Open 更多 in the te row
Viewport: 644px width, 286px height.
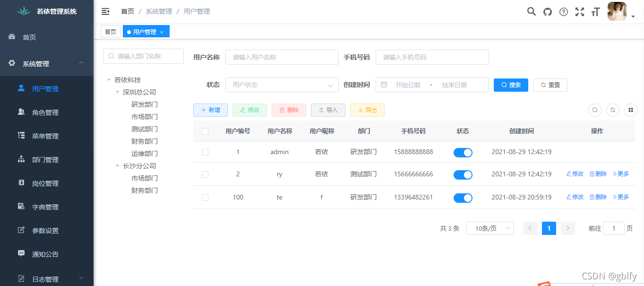621,197
